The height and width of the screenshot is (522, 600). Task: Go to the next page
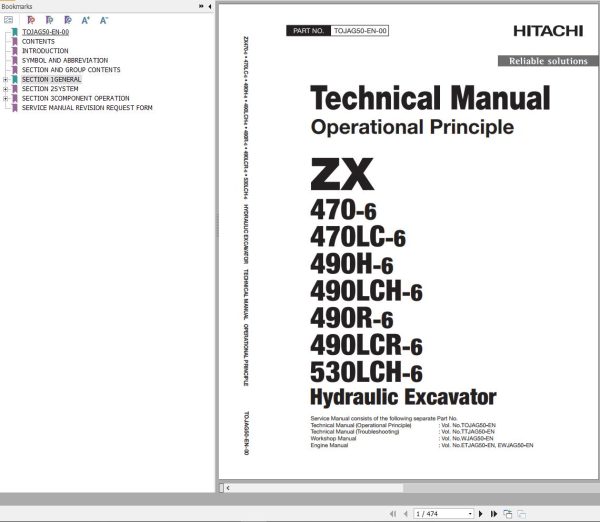(x=481, y=514)
